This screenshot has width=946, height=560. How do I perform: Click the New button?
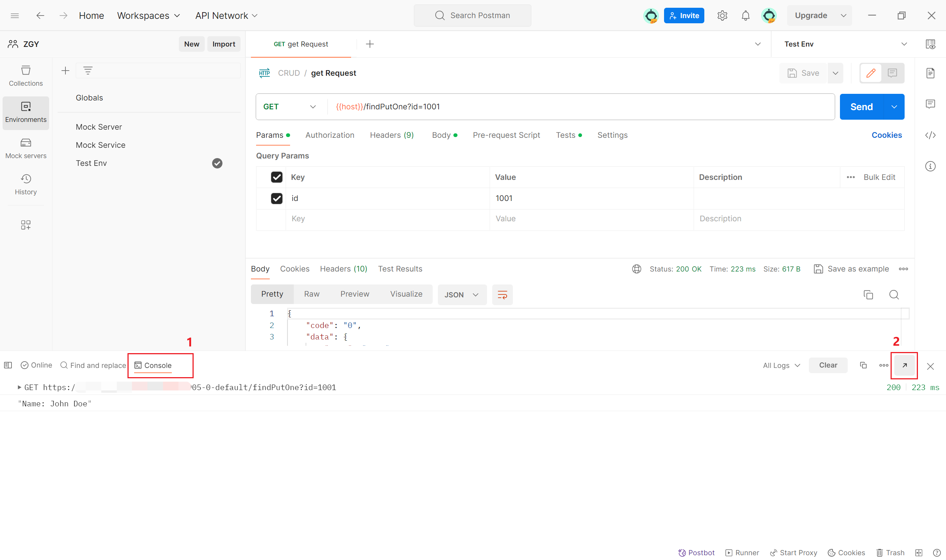coord(191,44)
